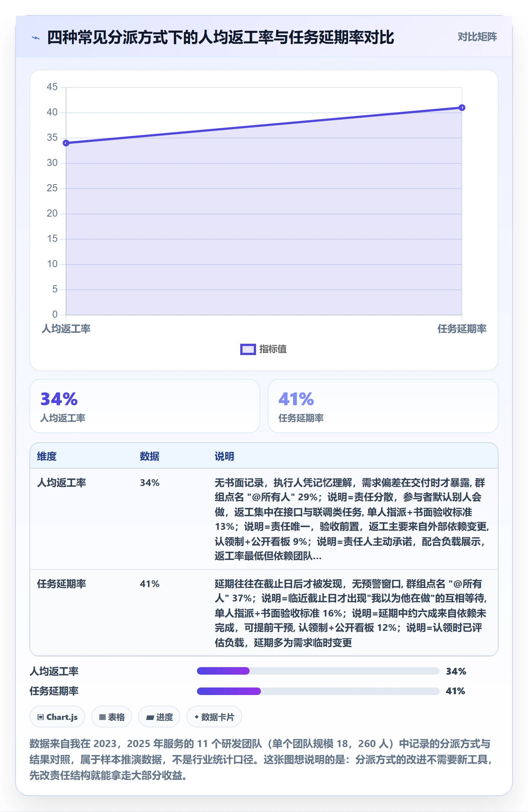528x812 pixels.
Task: Click the 任务延期率 progress bar
Action: click(x=318, y=691)
